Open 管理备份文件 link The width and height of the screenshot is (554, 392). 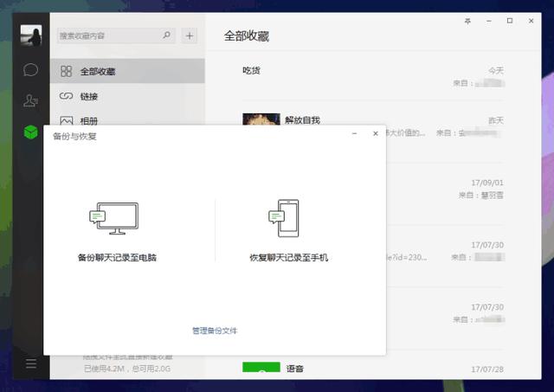tap(215, 331)
